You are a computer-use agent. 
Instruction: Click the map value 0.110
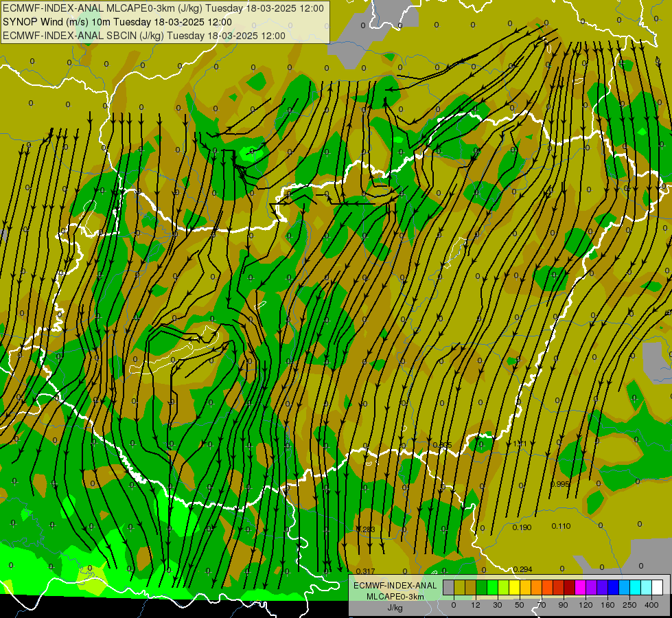(x=561, y=526)
